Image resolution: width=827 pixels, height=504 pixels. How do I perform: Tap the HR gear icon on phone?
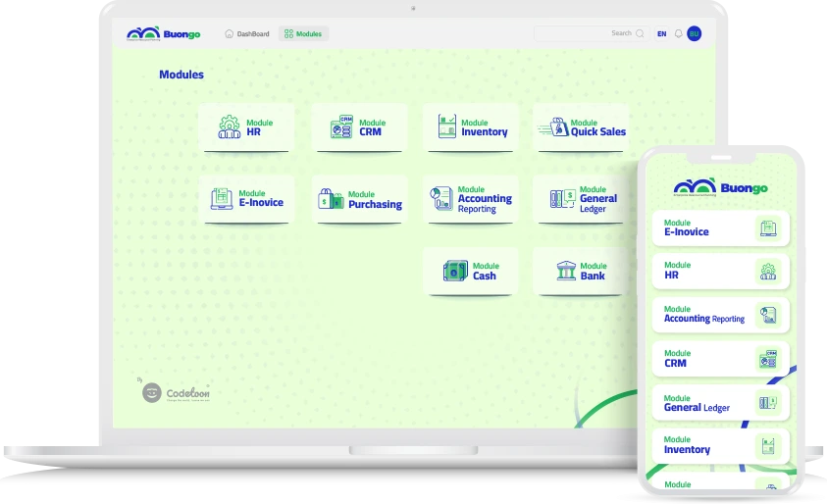(x=768, y=272)
